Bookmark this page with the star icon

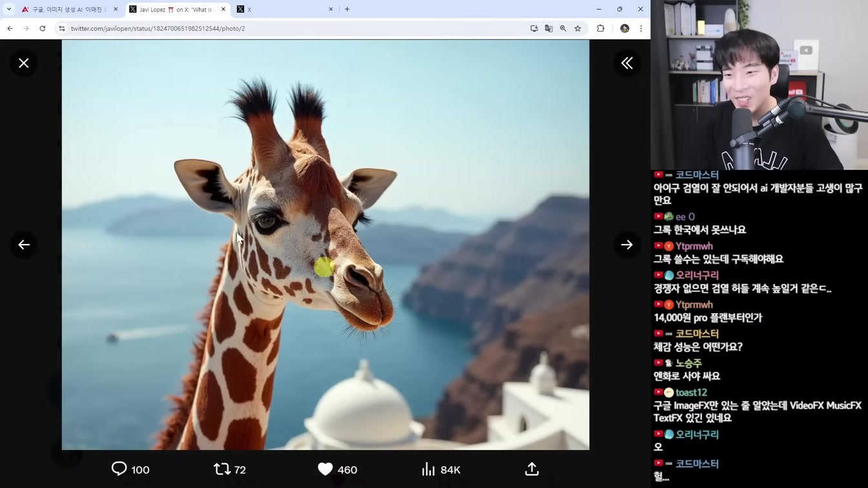click(x=578, y=28)
